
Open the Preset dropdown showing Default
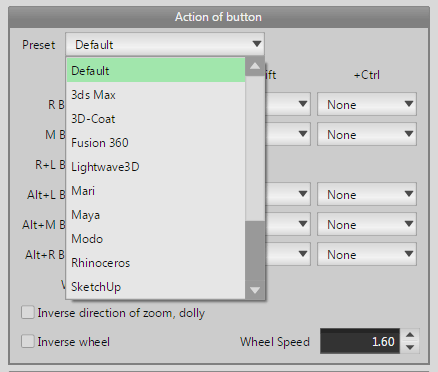pyautogui.click(x=165, y=44)
